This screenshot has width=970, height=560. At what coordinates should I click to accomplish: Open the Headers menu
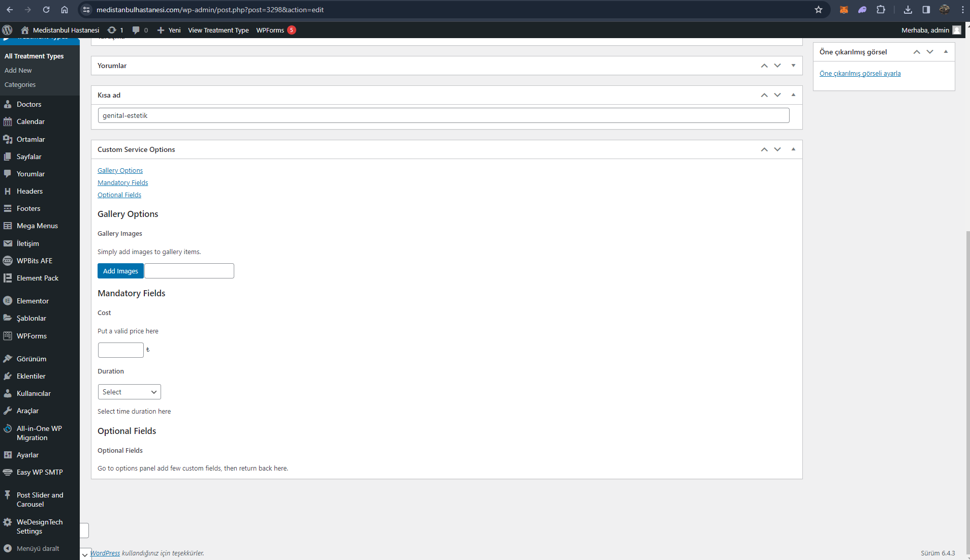[x=29, y=191]
